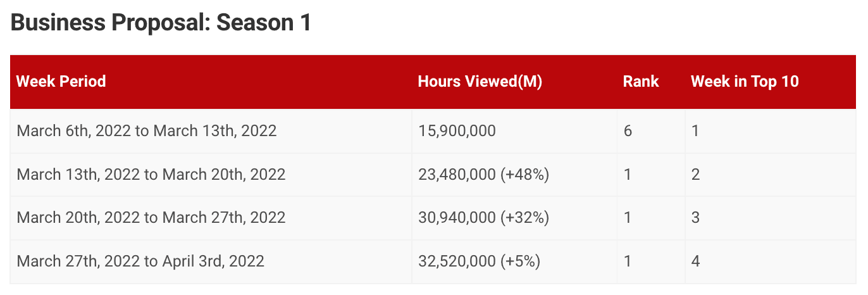Select the March 20th to March 27th cell
Image resolution: width=868 pixels, height=295 pixels.
pos(151,218)
